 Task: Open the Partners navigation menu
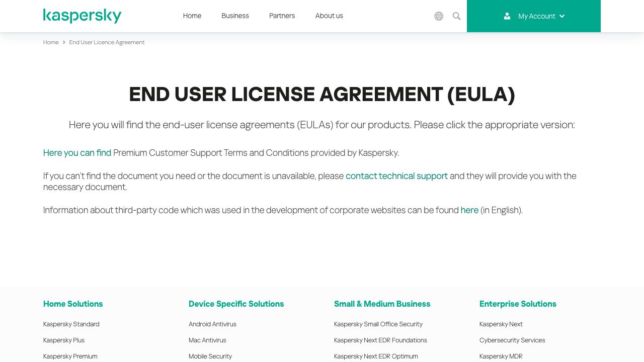click(282, 16)
